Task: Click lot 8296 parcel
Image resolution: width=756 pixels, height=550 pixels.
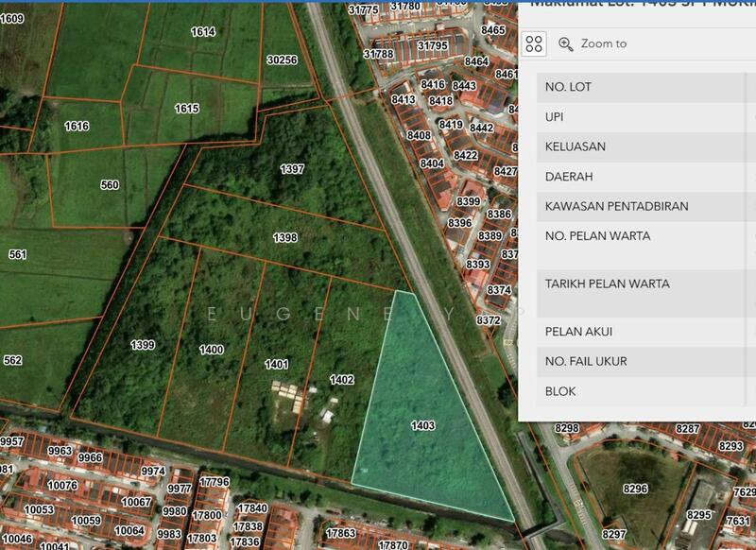Action: click(635, 489)
